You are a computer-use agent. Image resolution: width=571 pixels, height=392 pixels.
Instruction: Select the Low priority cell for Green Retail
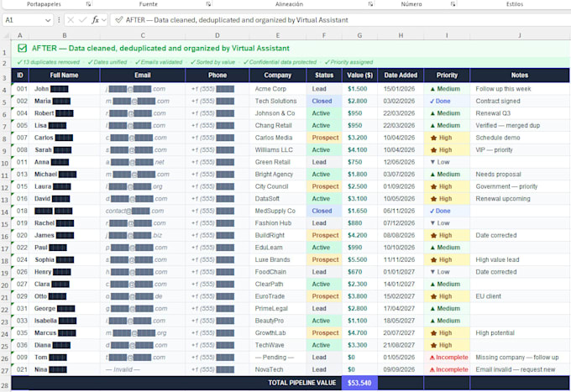(x=447, y=162)
